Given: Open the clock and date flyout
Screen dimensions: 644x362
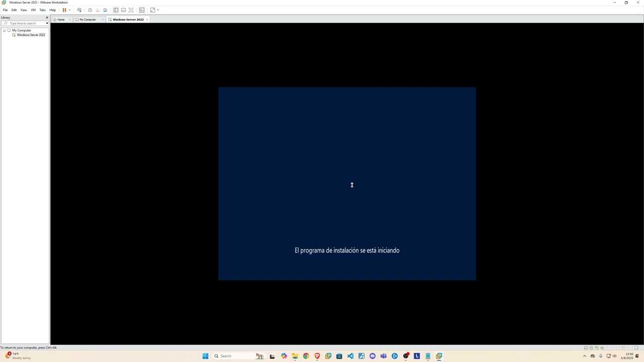Looking at the screenshot, I should click(x=627, y=356).
